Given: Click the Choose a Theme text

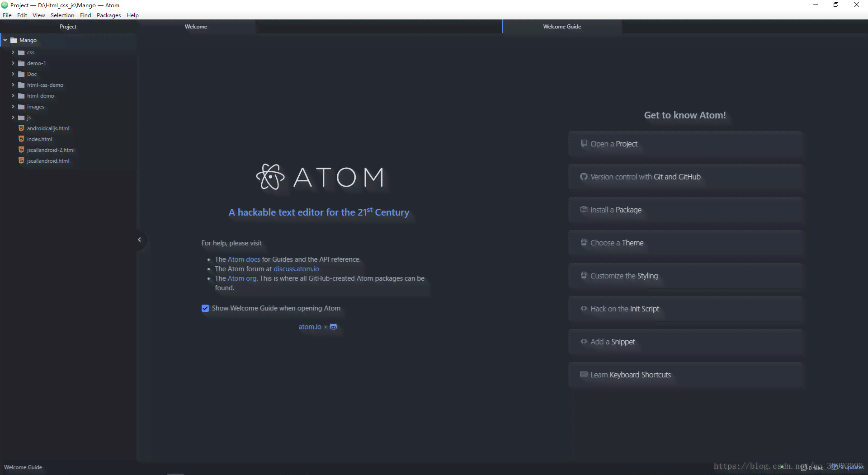Looking at the screenshot, I should (x=617, y=243).
